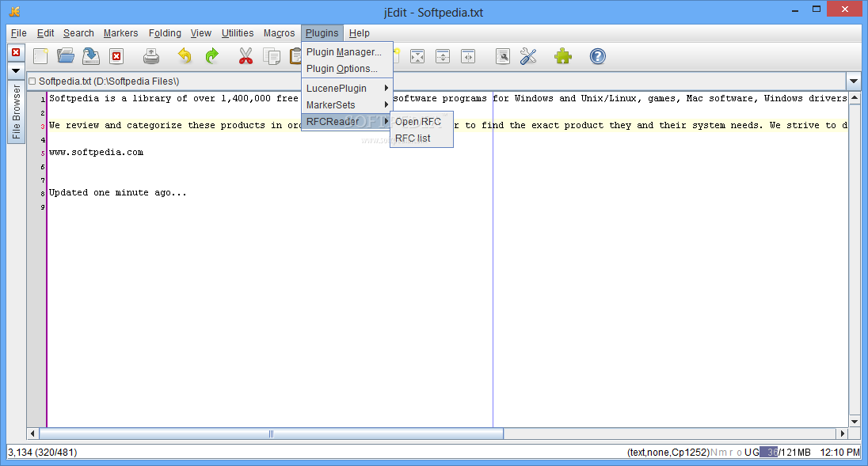
Task: Open Buffer Options from the toolbar
Action: click(x=503, y=56)
